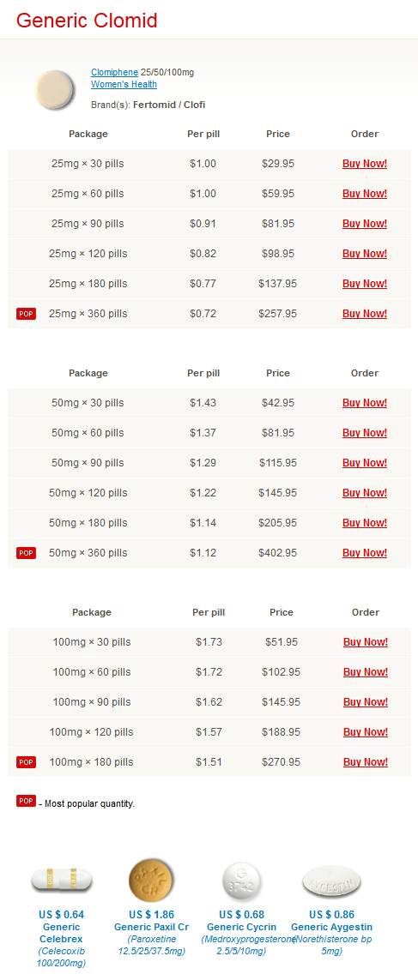Click the Clomiphene pill image
This screenshot has width=418, height=980.
click(54, 89)
